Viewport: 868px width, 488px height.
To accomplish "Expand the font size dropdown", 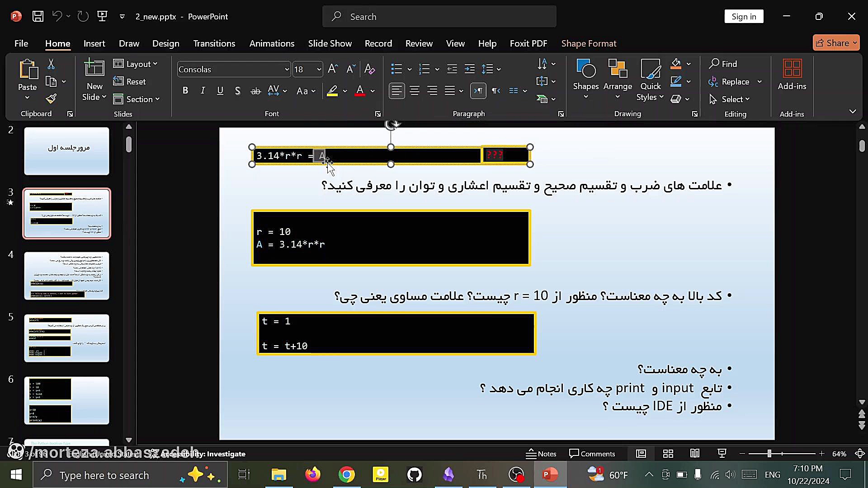I will tap(319, 69).
